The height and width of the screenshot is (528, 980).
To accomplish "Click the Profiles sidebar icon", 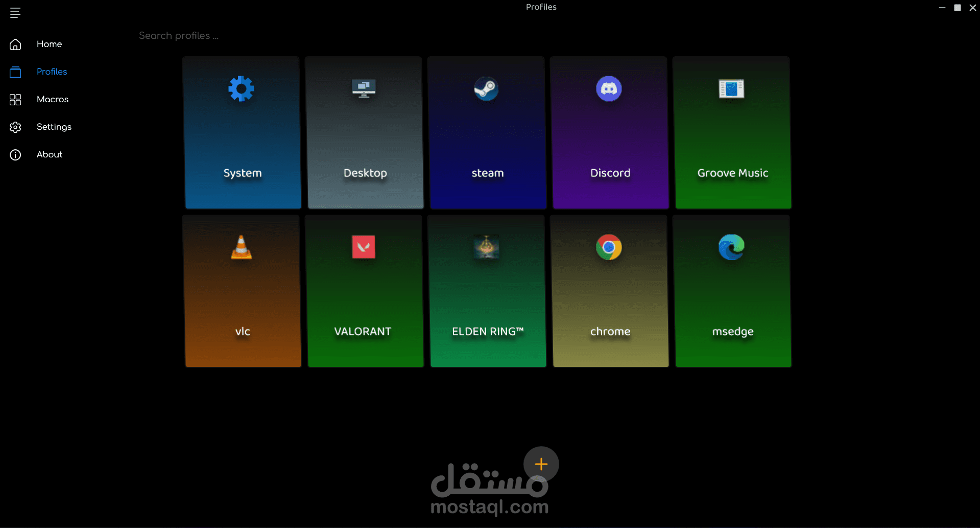I will 15,72.
